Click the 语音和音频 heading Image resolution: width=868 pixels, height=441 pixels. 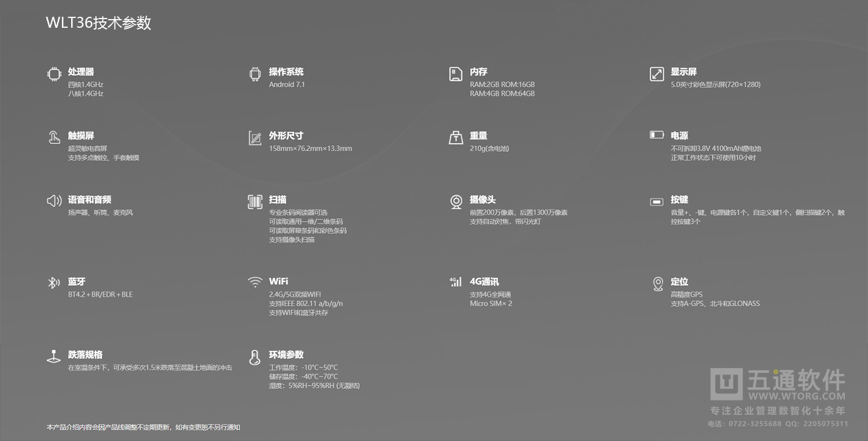click(90, 200)
